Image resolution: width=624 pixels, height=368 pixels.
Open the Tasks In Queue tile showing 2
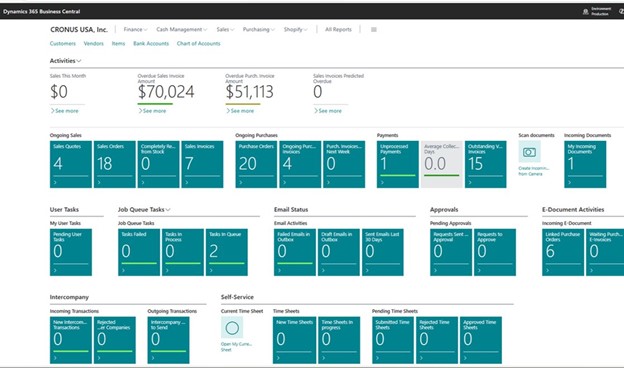(x=226, y=252)
